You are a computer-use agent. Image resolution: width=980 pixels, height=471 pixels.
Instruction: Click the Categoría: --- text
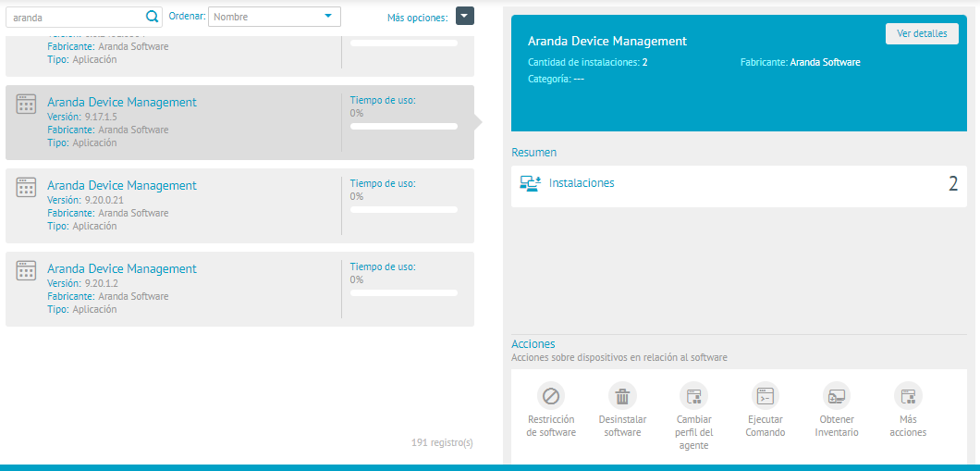point(556,79)
